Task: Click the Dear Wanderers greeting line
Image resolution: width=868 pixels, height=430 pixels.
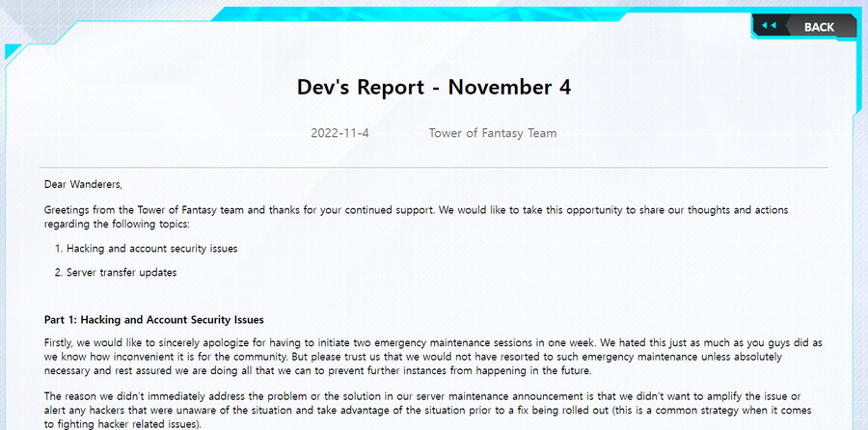Action: pos(83,184)
